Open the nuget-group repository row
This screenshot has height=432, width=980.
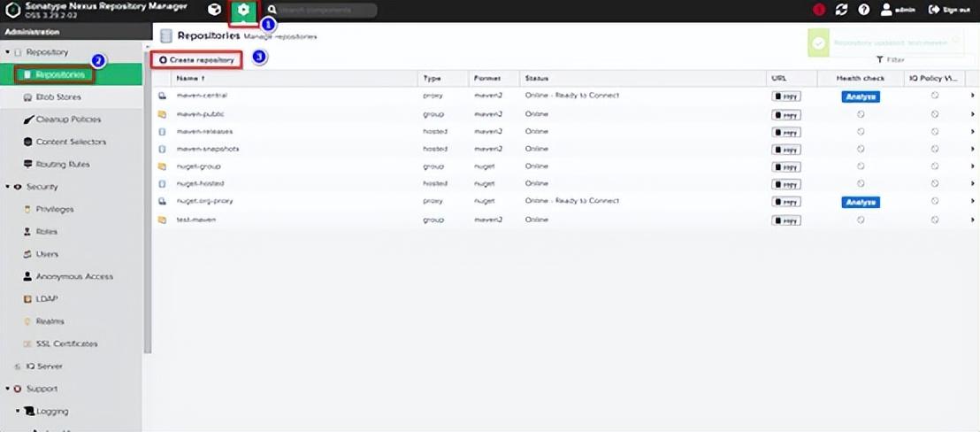pos(566,167)
